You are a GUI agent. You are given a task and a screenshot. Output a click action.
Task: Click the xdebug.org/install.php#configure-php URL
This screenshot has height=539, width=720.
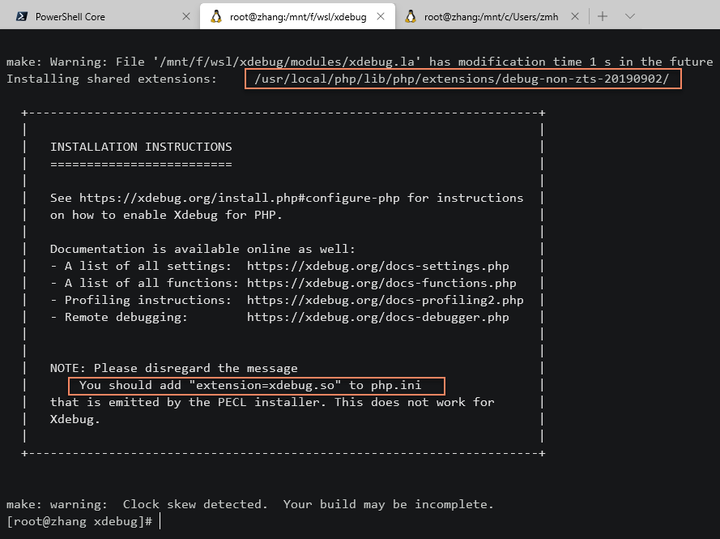tap(239, 198)
